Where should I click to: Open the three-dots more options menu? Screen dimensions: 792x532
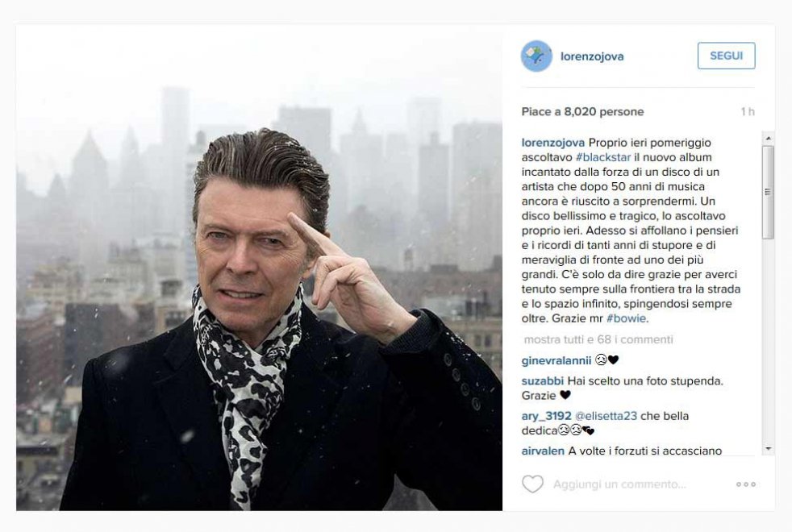745,484
